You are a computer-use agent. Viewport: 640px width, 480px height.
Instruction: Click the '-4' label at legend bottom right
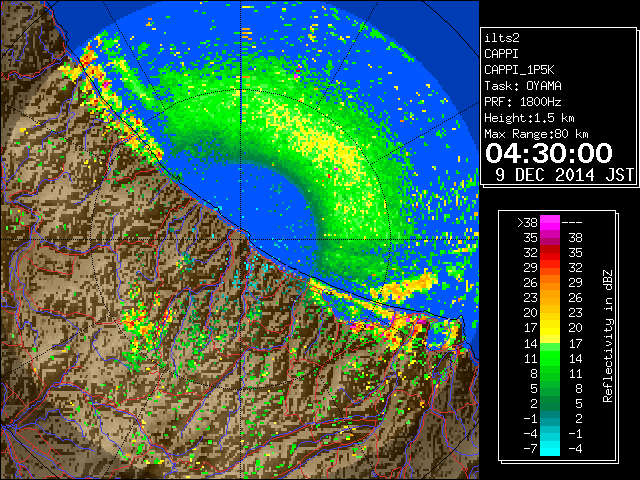[575, 449]
